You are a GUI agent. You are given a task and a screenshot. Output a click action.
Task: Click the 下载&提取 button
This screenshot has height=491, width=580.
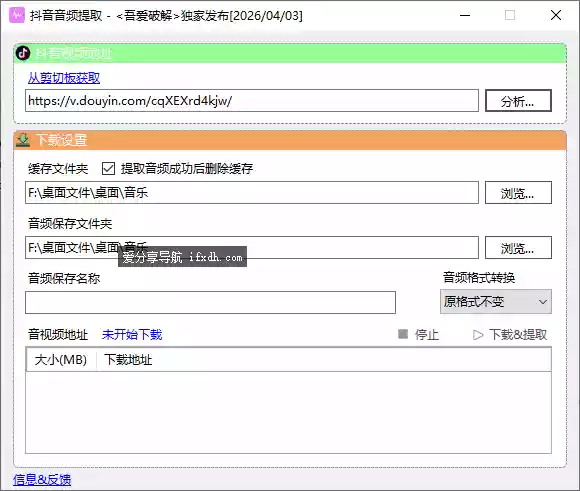pyautogui.click(x=510, y=334)
